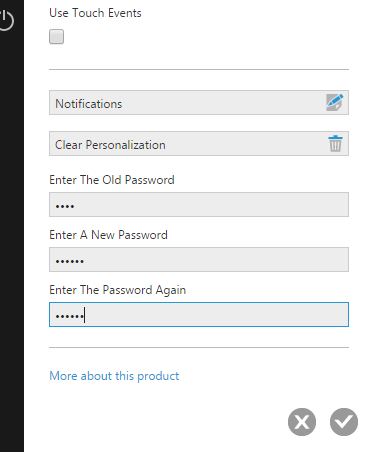
Task: Click the trash can icon beside Clear Personalization
Action: pyautogui.click(x=335, y=144)
